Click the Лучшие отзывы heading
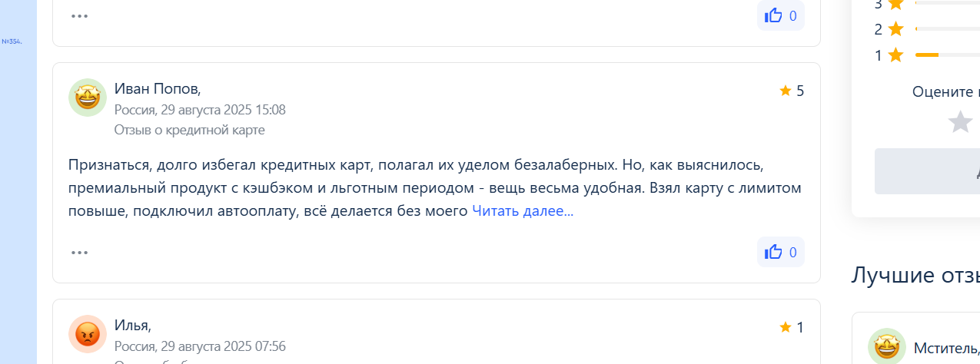Screen dimensions: 980x364 click(x=915, y=275)
